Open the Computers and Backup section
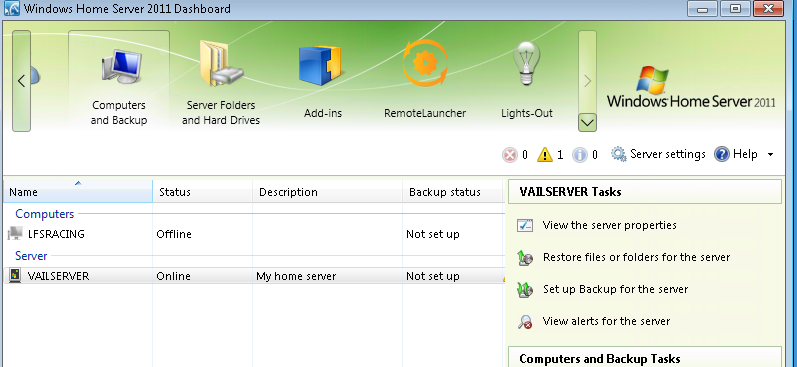 coord(119,81)
